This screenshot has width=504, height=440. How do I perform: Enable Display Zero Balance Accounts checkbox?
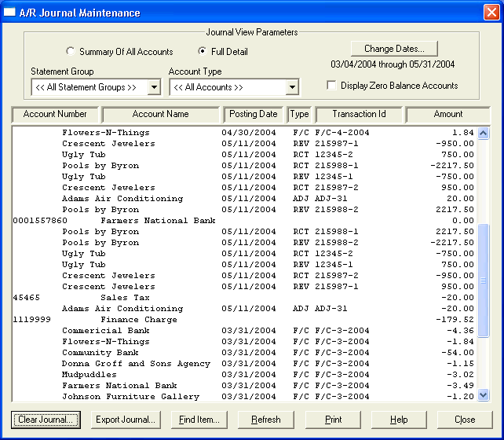point(331,86)
